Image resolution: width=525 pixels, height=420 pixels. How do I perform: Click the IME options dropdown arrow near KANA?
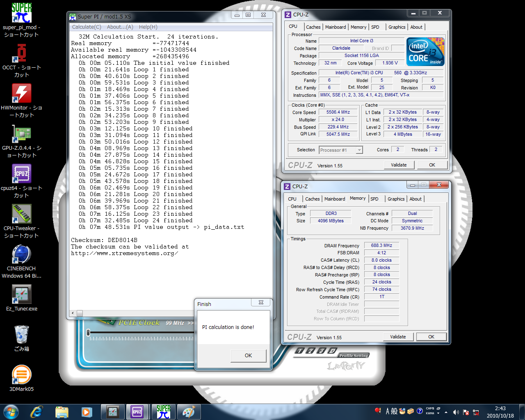click(438, 413)
